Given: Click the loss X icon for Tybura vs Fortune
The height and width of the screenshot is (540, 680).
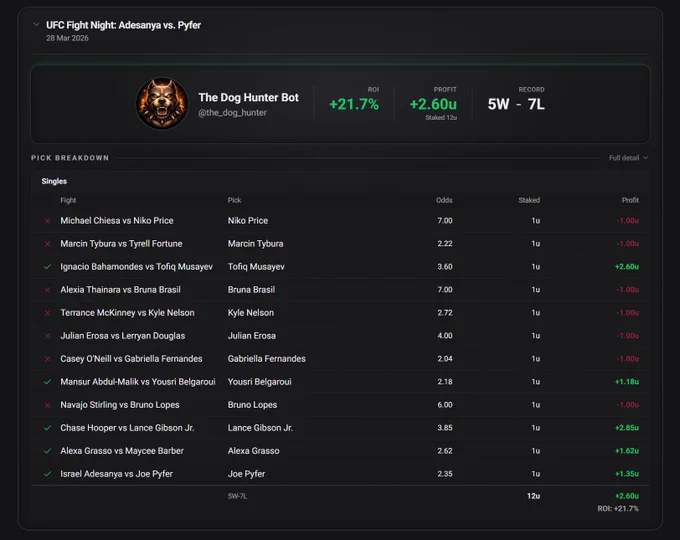Looking at the screenshot, I should tap(48, 244).
